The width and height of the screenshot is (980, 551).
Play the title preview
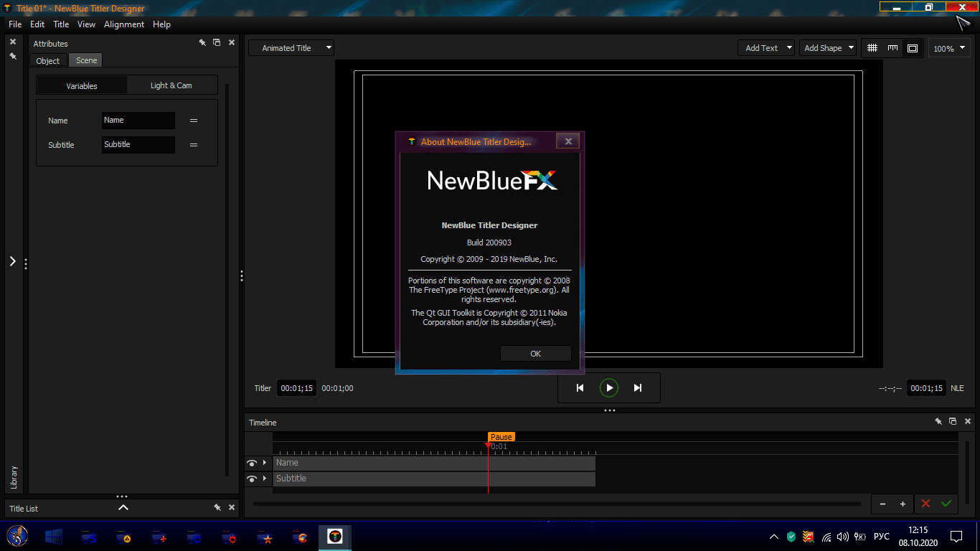click(609, 388)
